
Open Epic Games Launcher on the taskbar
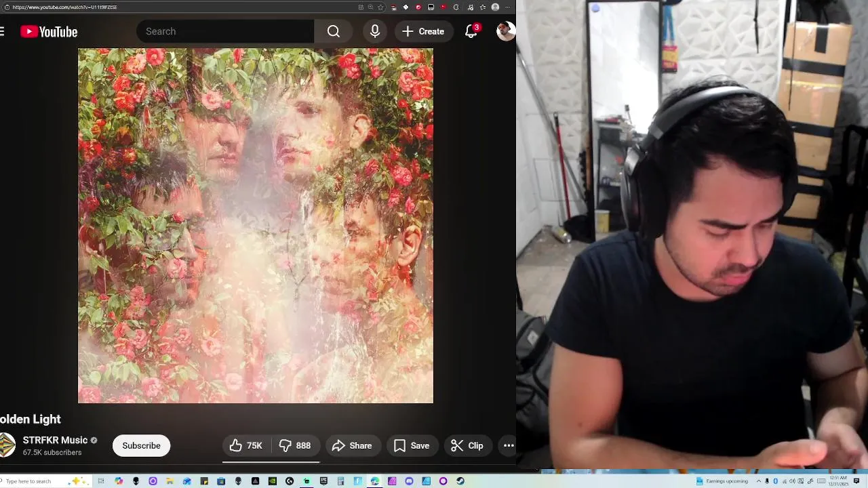click(323, 481)
